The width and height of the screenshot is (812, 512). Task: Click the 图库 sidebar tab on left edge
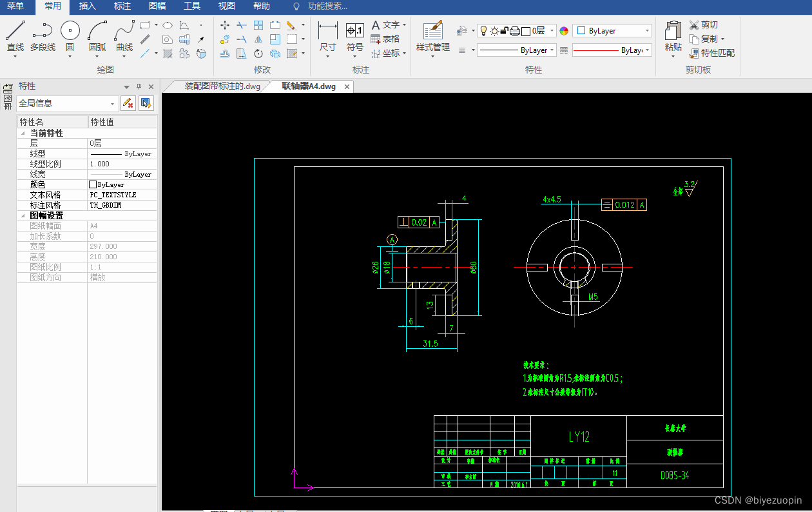8,97
